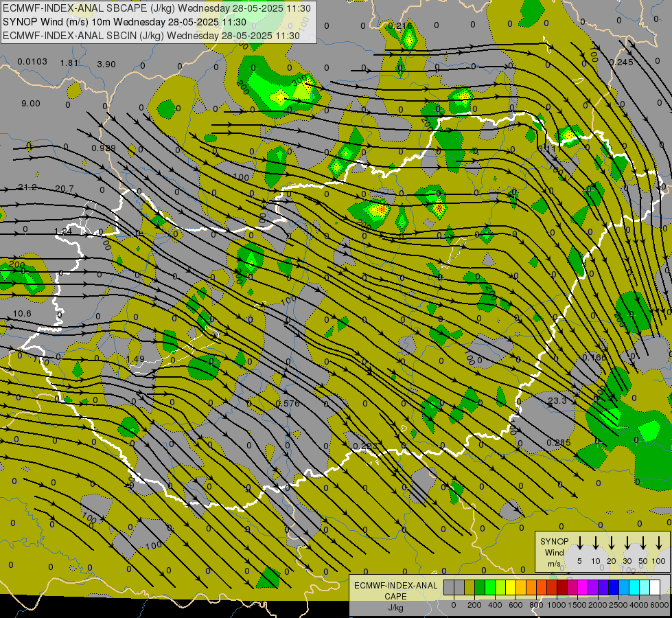Screen dimensions: 672x618
Task: Click the 6000 tick label in CAPE legend
Action: click(x=659, y=606)
